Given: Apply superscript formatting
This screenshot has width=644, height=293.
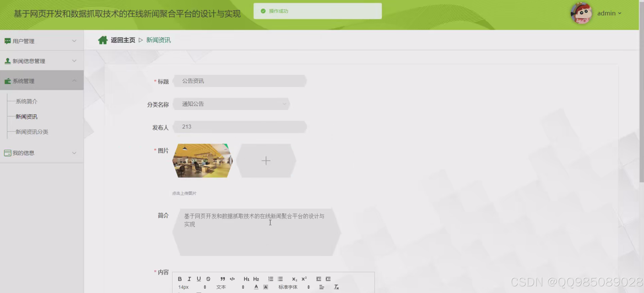Looking at the screenshot, I should click(304, 279).
